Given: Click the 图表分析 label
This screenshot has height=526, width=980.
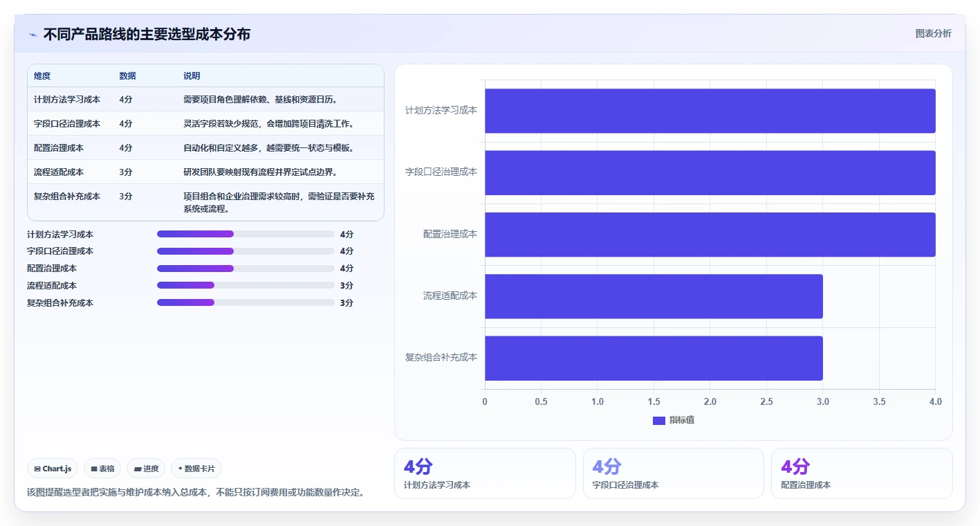Looking at the screenshot, I should click(933, 33).
